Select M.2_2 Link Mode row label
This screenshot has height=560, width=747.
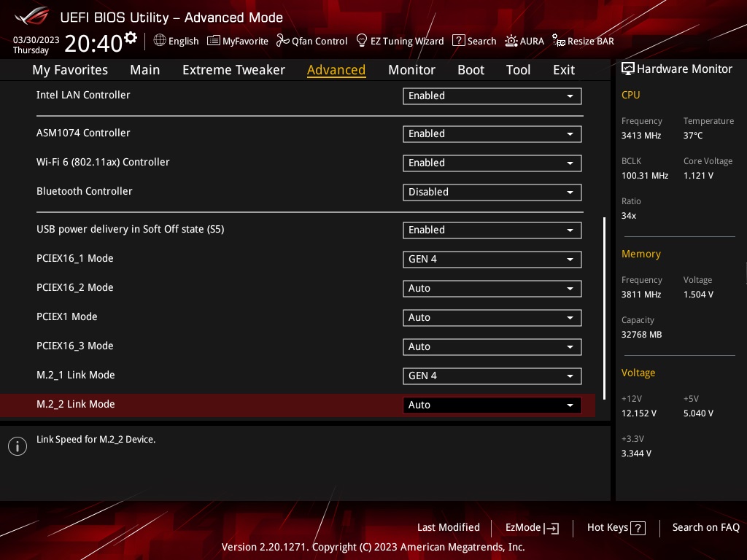(x=75, y=404)
